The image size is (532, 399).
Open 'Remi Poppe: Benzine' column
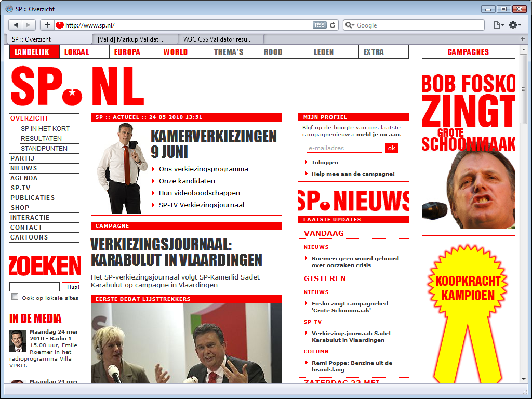pos(352,366)
